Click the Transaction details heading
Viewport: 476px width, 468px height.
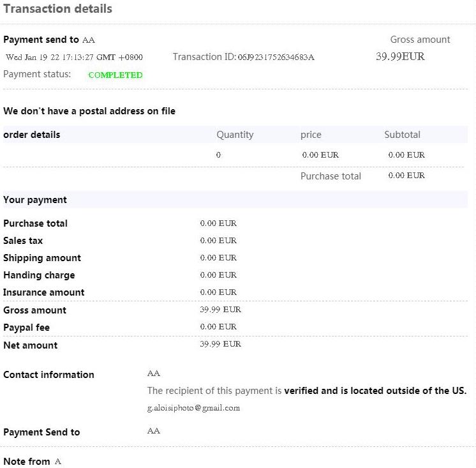[57, 9]
